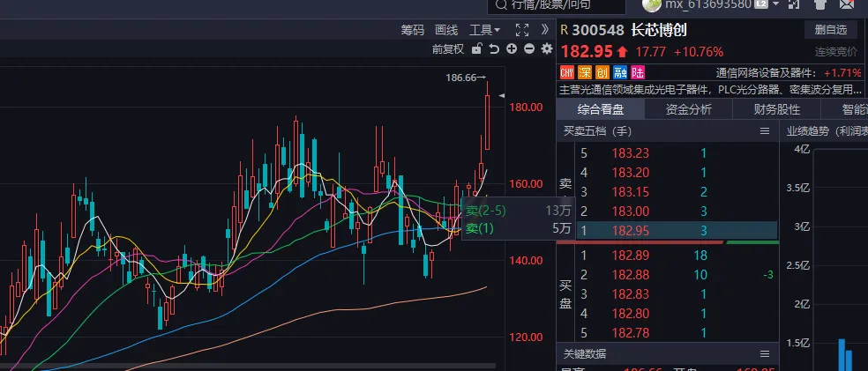This screenshot has height=371, width=868.
Task: Click stock code 300548
Action: click(598, 30)
